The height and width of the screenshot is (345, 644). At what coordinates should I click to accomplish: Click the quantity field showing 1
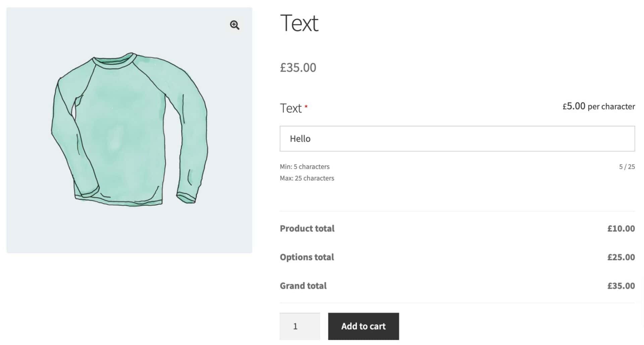coord(300,326)
